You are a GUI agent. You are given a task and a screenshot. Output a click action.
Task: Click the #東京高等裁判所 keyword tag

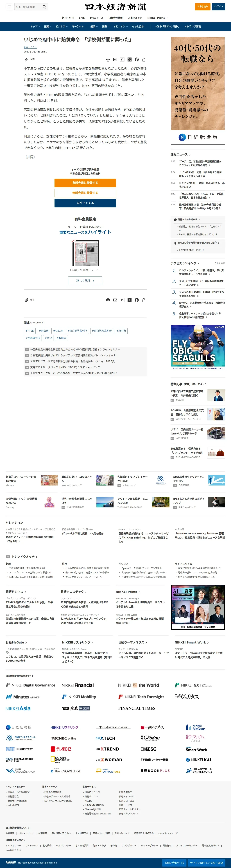pos(77,331)
